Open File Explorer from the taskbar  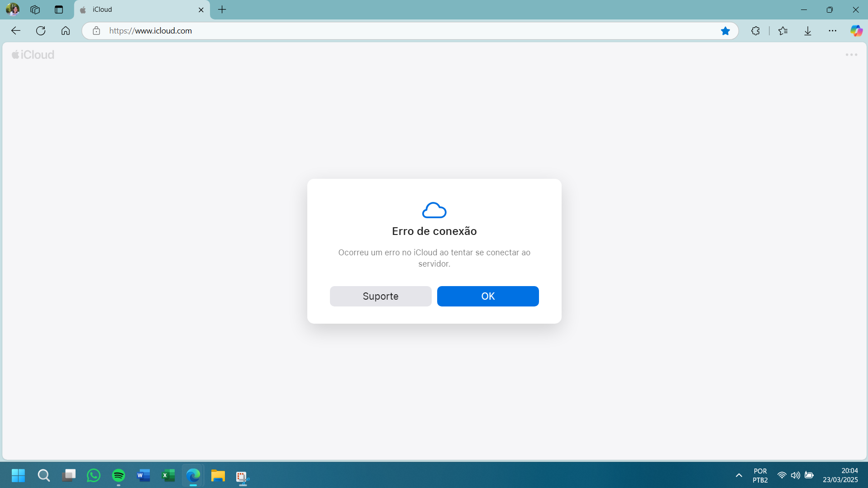pos(218,476)
